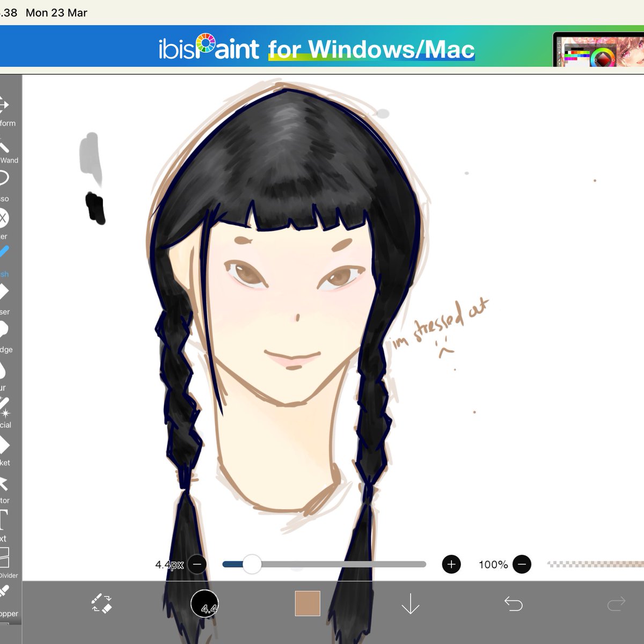The height and width of the screenshot is (644, 644).
Task: Click the checkered opacity slider
Action: pos(595,564)
